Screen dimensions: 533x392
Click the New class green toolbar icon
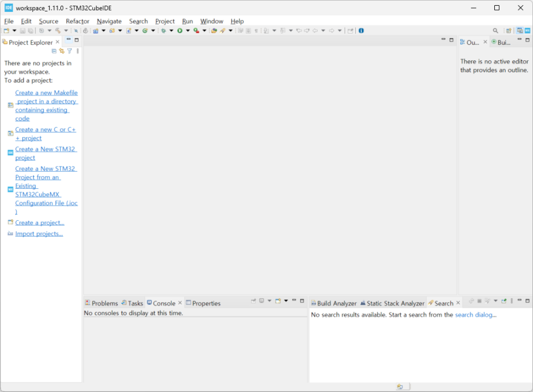145,31
